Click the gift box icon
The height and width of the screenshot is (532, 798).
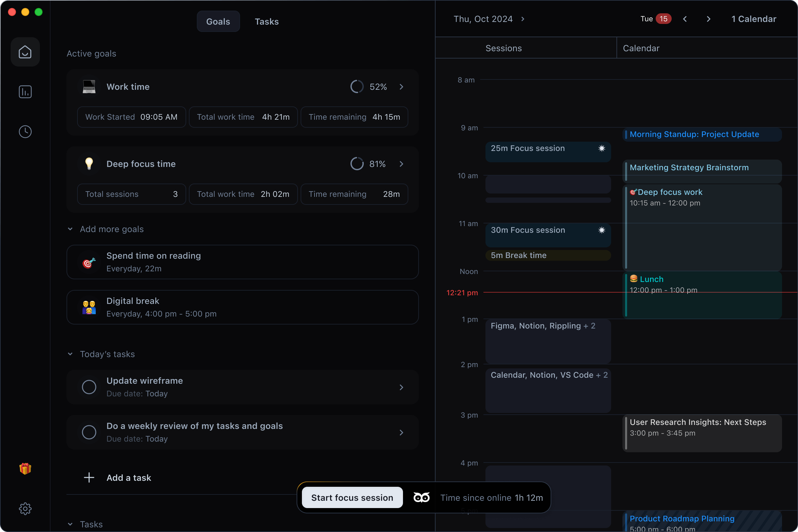coord(25,468)
